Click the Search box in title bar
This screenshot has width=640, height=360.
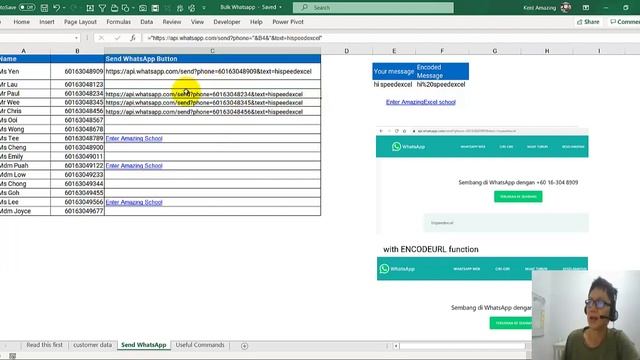click(x=373, y=7)
